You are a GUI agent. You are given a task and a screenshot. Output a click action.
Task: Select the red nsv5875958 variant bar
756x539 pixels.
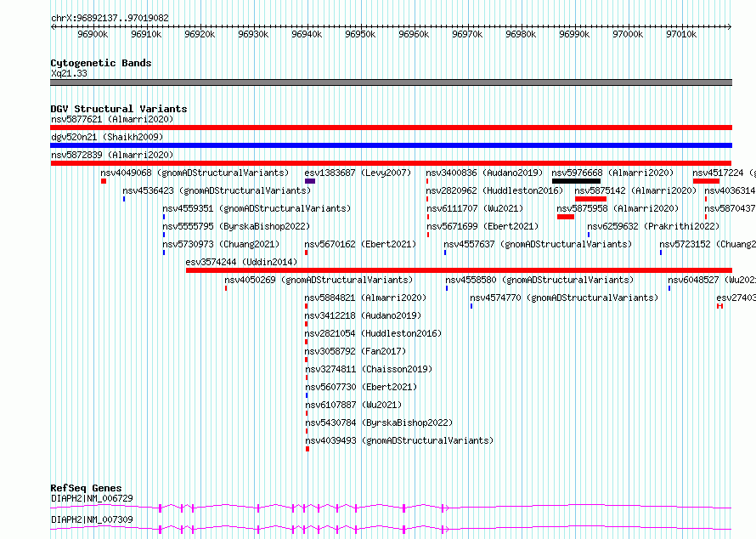pos(566,217)
